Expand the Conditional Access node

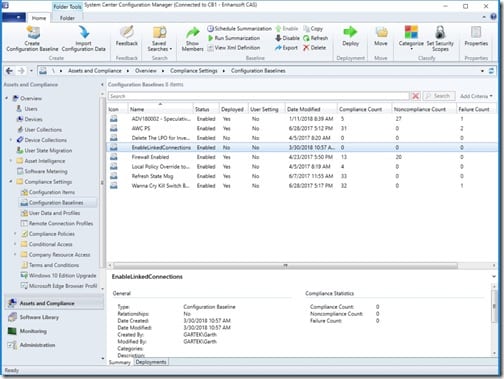15,244
